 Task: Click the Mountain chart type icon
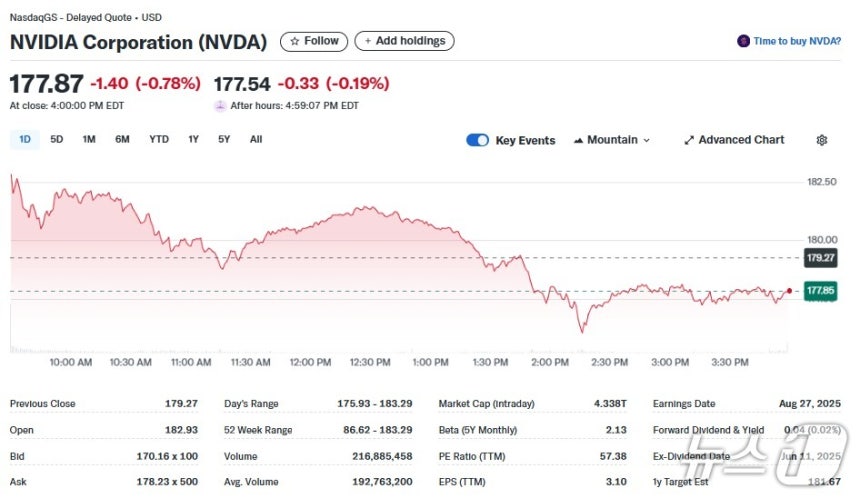pos(578,140)
